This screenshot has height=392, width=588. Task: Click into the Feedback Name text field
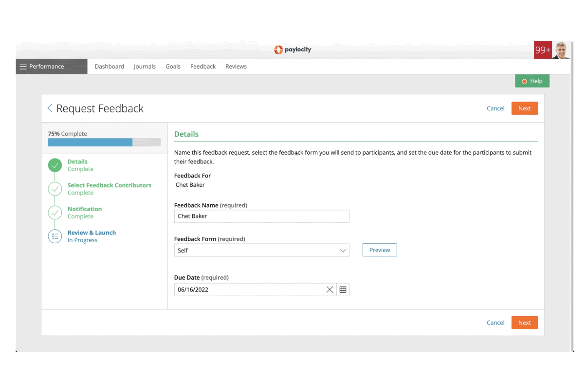(261, 216)
